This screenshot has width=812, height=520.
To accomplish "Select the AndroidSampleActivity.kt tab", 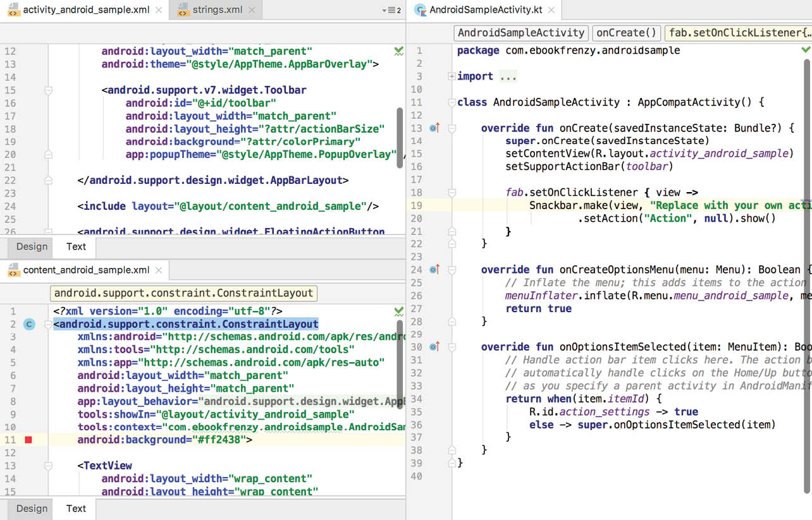I will point(484,10).
